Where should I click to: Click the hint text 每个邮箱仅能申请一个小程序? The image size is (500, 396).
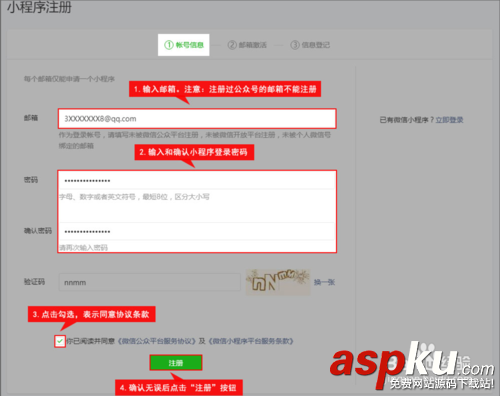click(69, 79)
